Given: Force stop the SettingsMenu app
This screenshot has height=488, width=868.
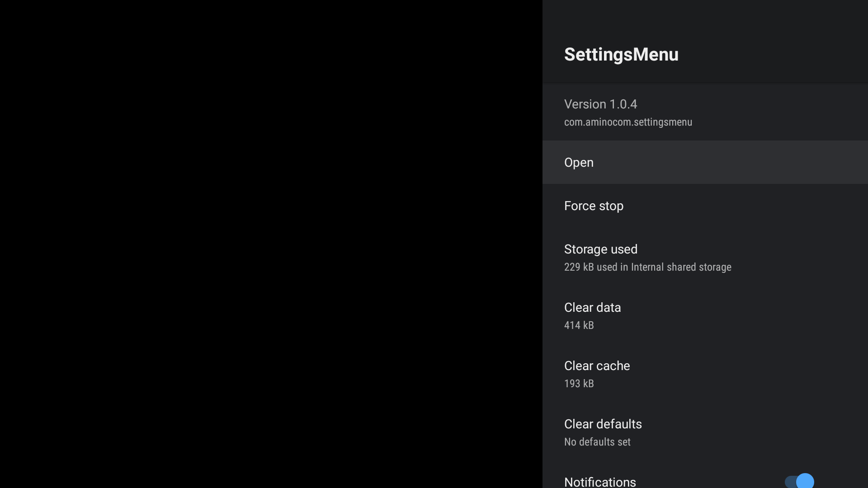Looking at the screenshot, I should pos(705,206).
